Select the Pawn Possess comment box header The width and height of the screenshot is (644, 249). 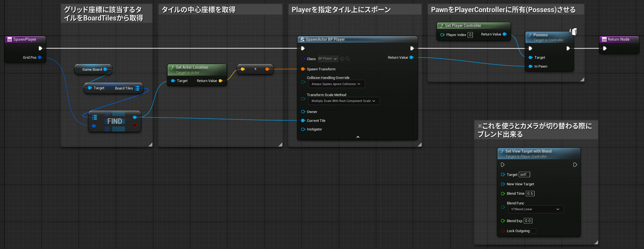pyautogui.click(x=506, y=10)
